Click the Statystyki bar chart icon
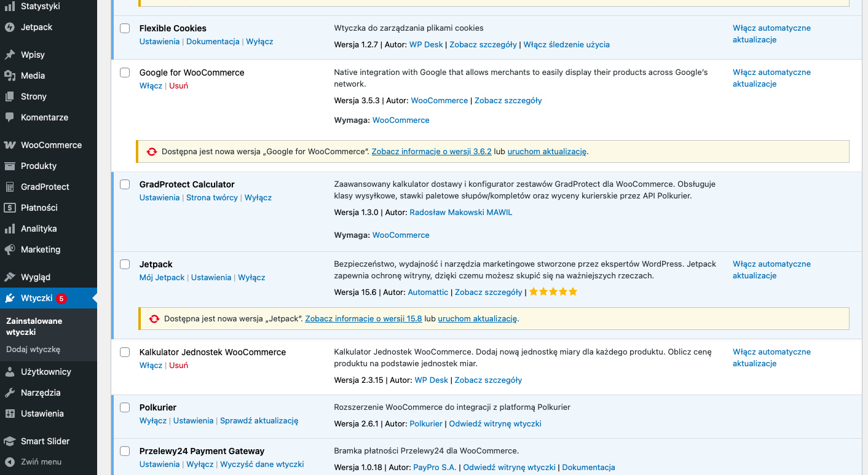 click(10, 6)
